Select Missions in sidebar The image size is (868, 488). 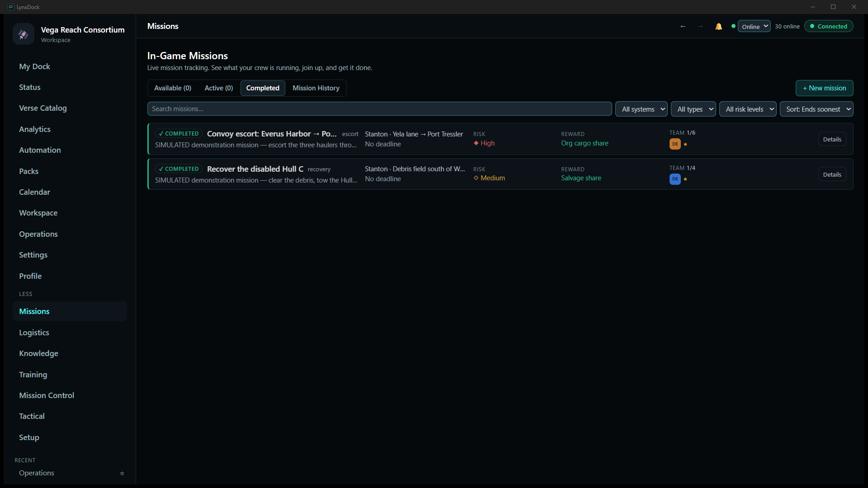tap(70, 311)
